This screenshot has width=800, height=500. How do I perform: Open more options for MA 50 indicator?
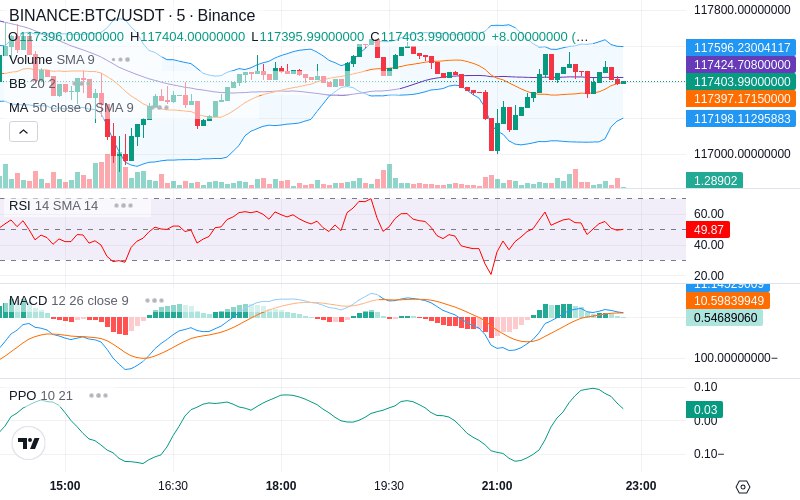[x=162, y=108]
